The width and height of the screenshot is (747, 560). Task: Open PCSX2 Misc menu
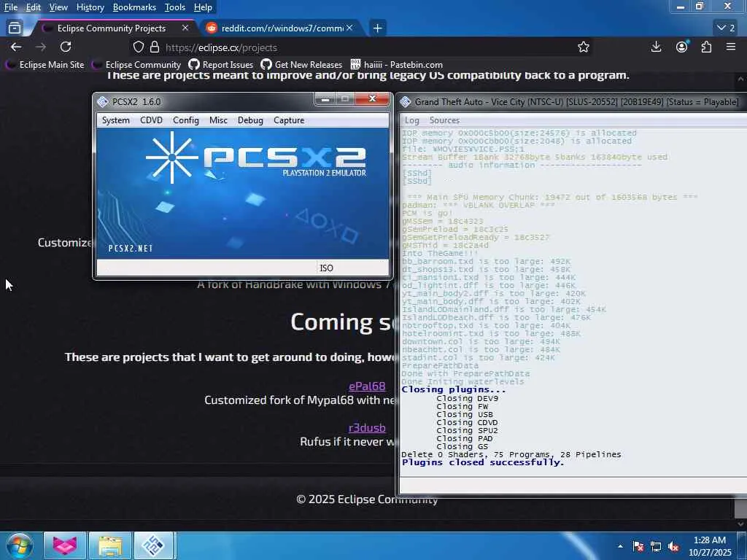(218, 120)
